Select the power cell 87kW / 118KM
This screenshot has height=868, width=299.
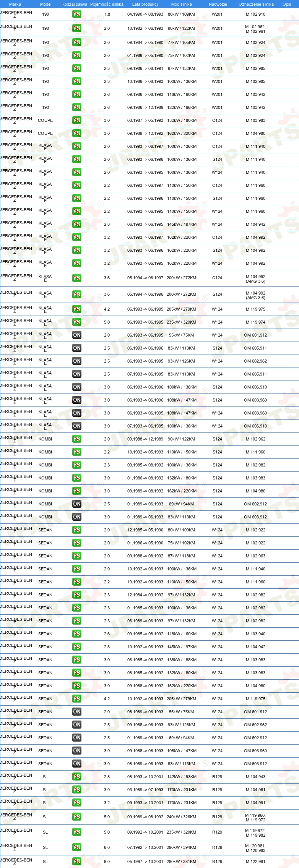point(181,556)
